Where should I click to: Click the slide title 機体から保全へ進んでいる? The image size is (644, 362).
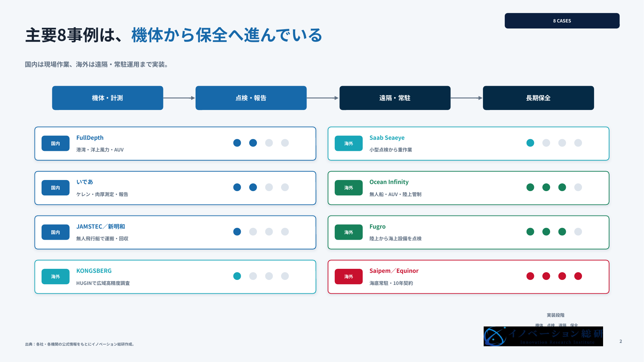(227, 35)
